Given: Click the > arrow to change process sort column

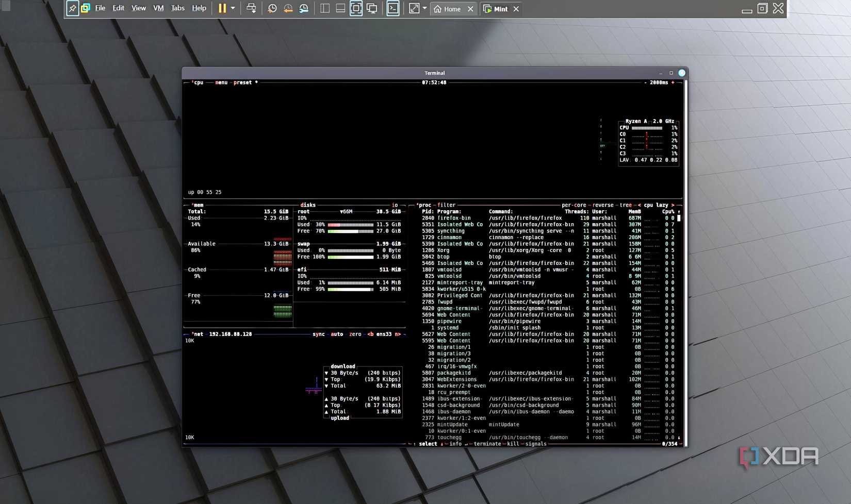Looking at the screenshot, I should tap(673, 205).
